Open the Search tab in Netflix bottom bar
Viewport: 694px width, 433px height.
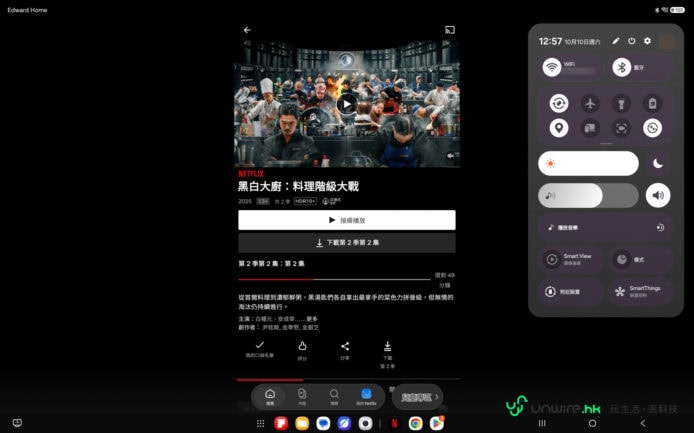point(334,397)
